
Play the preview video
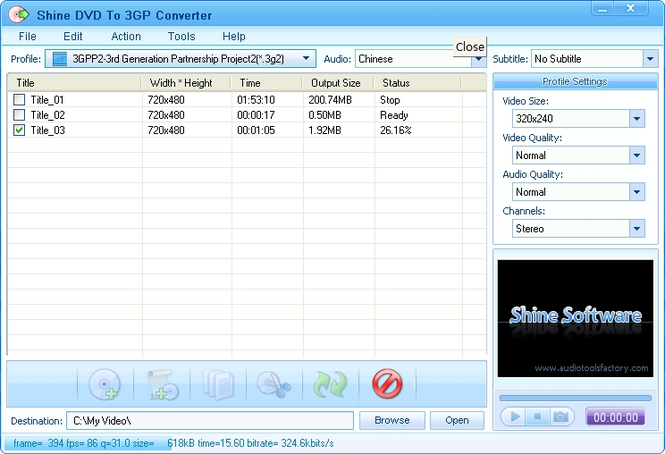(514, 417)
